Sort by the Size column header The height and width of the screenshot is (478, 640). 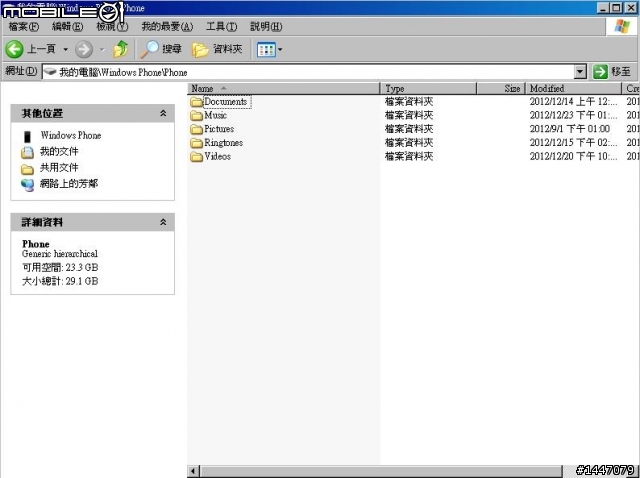point(501,89)
